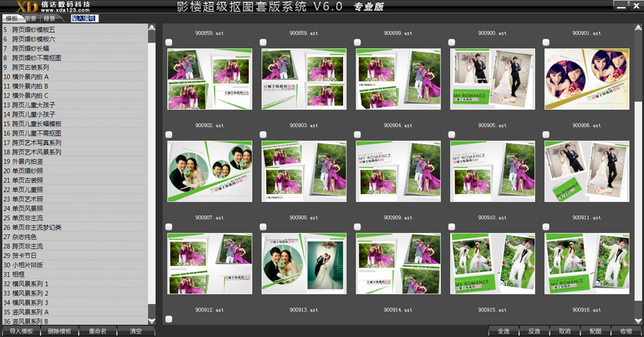Click the 收缩 button
Screen dimensions: 644x337
pos(627,331)
